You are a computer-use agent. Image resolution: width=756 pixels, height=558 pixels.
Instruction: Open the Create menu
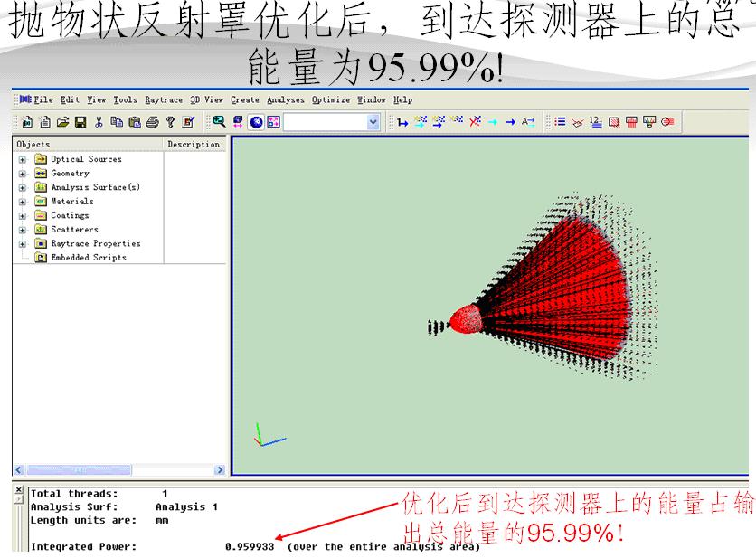(245, 99)
